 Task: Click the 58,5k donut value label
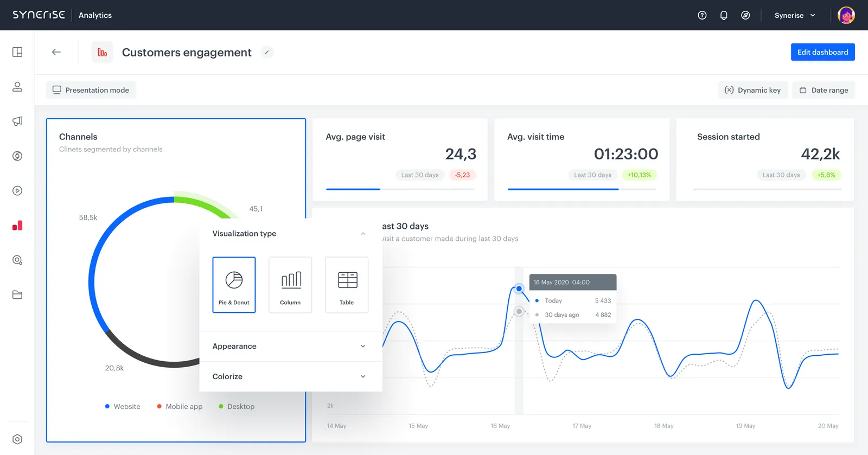coord(88,217)
